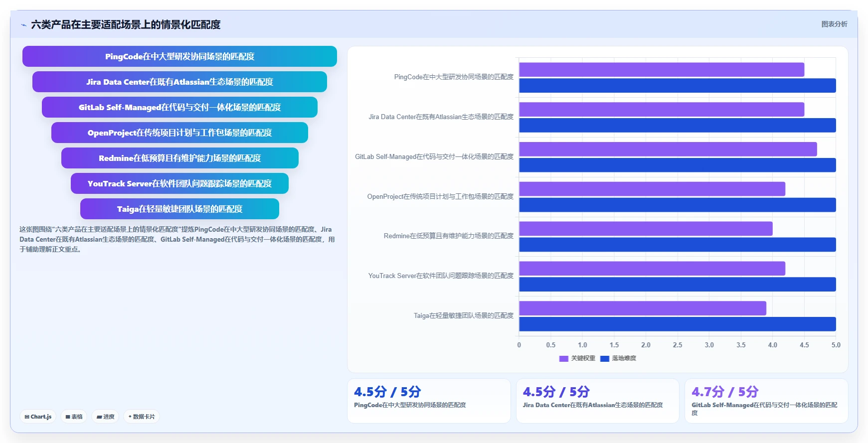868x443 pixels.
Task: Click the Jira Data Center funnel bar
Action: coord(179,82)
